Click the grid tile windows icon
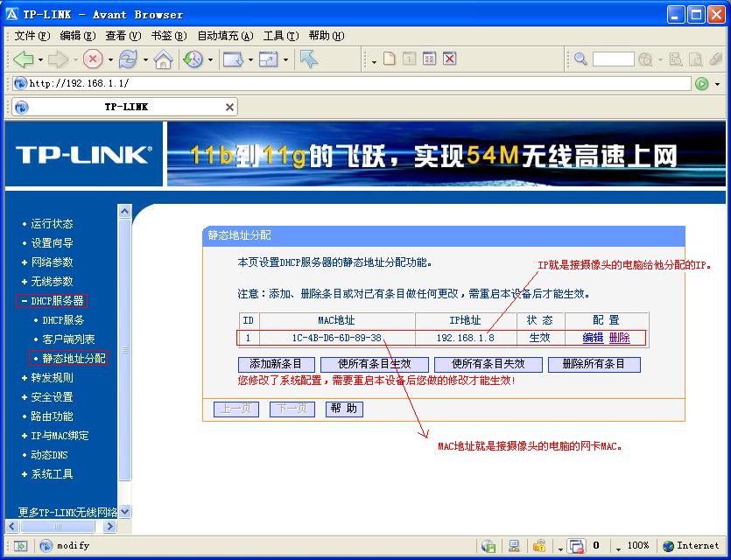This screenshot has height=560, width=731. click(x=429, y=59)
